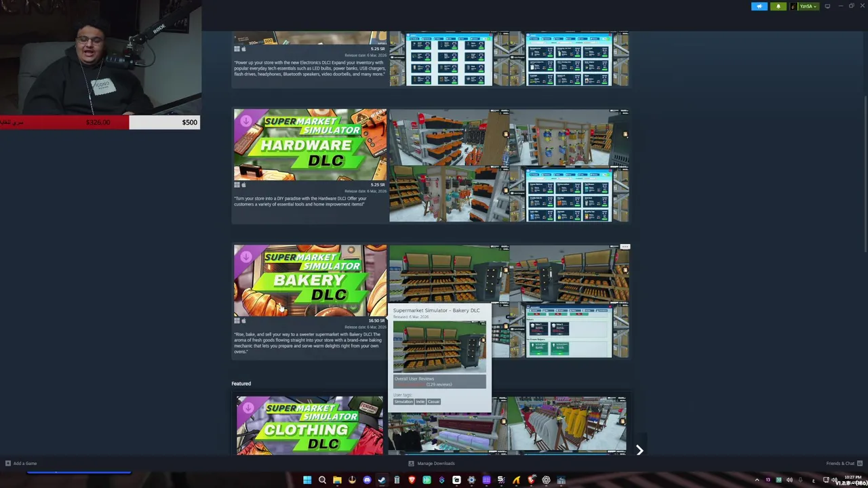868x488 pixels.
Task: Go to next Featured item arrow
Action: [x=639, y=450]
